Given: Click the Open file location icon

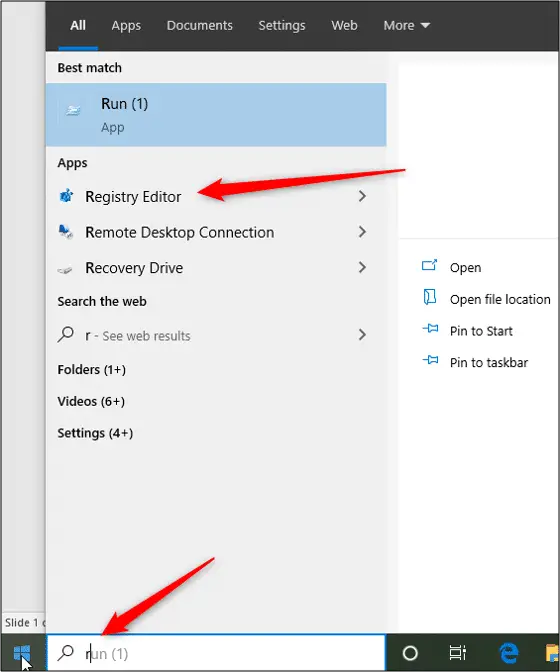Looking at the screenshot, I should click(429, 297).
